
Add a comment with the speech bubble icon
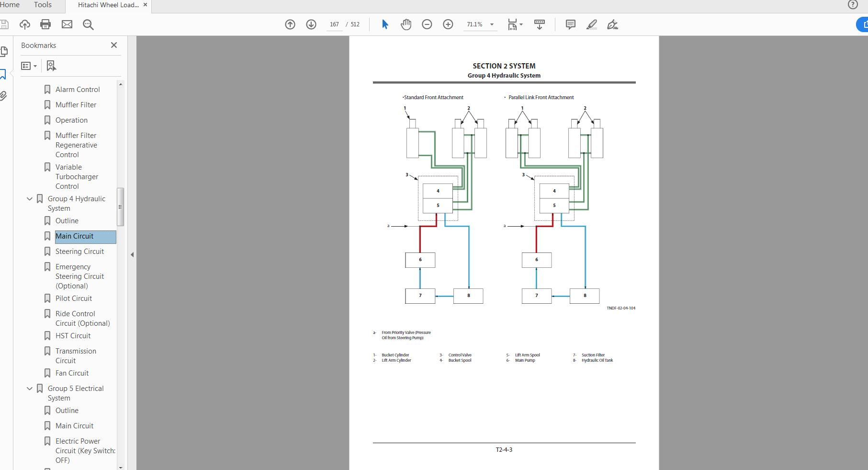click(x=570, y=24)
